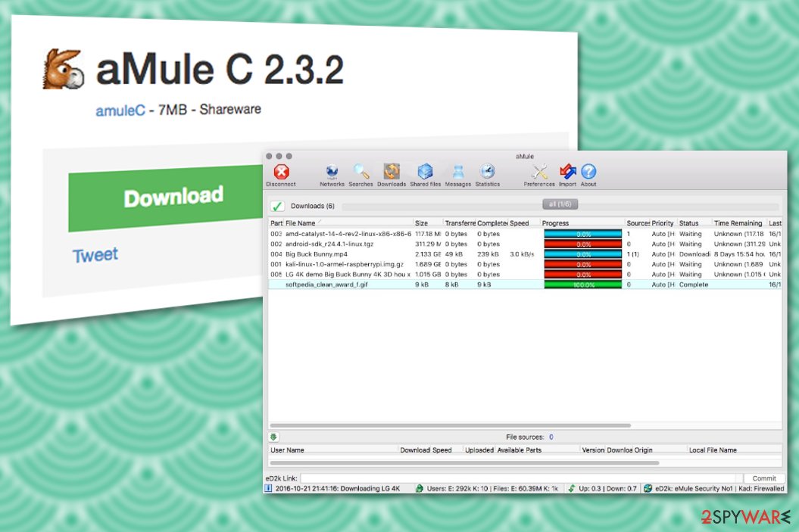Select amd-catalyst-14-4-rev2-linux download row
Image resolution: width=799 pixels, height=532 pixels.
point(525,234)
